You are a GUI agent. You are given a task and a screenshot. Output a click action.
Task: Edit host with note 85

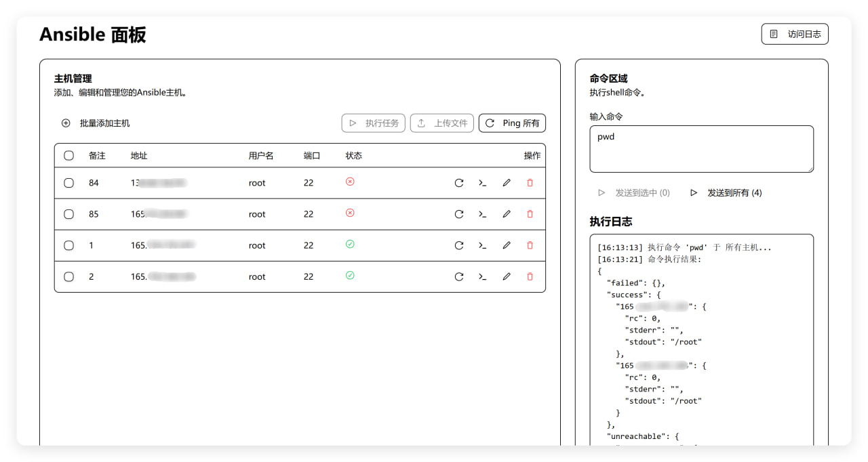tap(507, 214)
